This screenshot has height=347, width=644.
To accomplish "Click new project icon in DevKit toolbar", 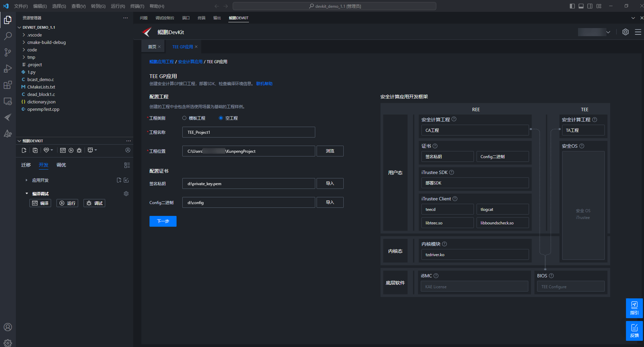I will click(x=24, y=150).
